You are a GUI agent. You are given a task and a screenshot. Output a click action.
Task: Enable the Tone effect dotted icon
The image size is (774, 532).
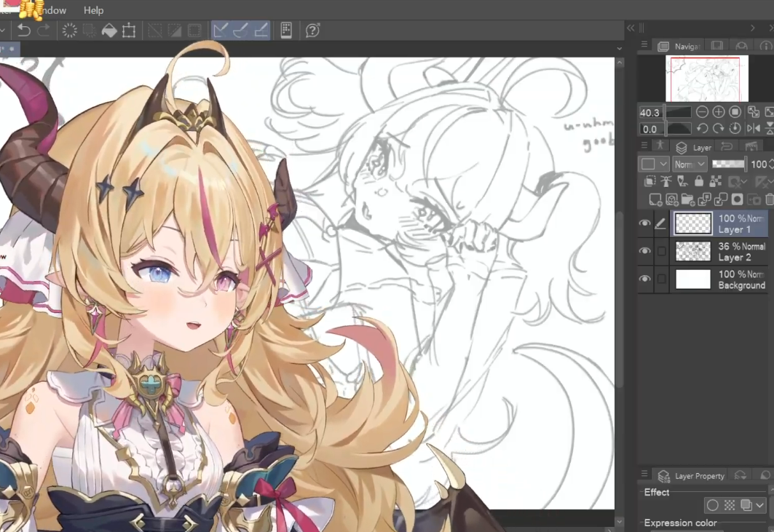point(729,505)
